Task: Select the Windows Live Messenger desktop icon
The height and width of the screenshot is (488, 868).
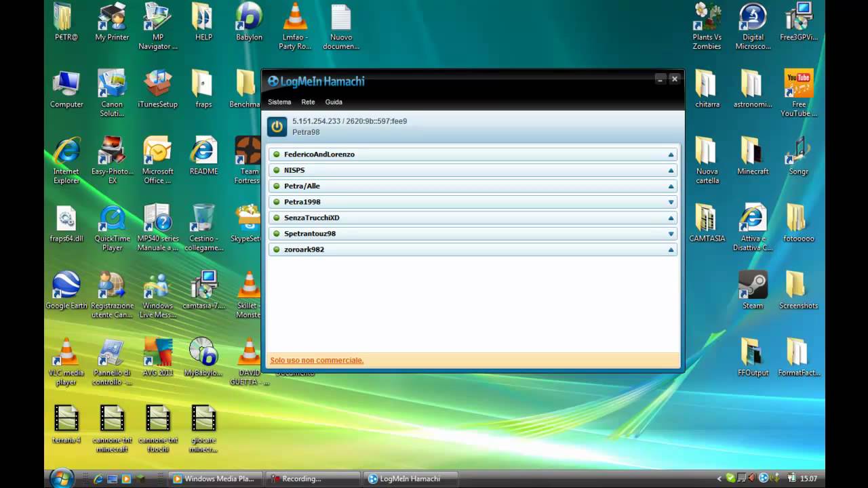Action: (x=158, y=295)
